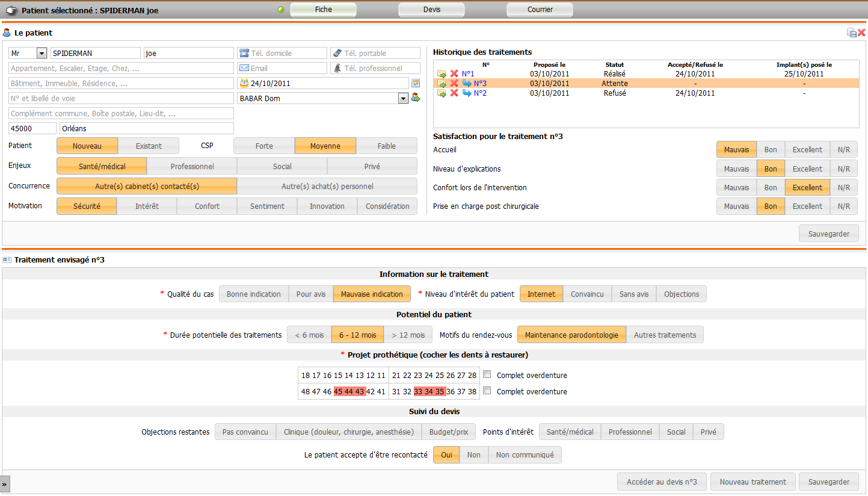Delete treatment N°1 with red cross

[x=454, y=74]
